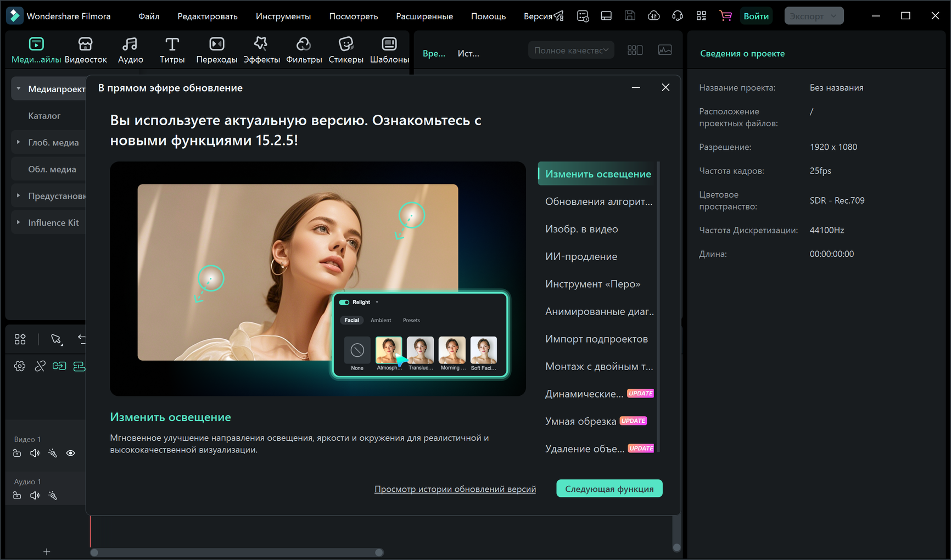Expand the Influence Kit section
This screenshot has height=560, width=951.
(x=18, y=222)
